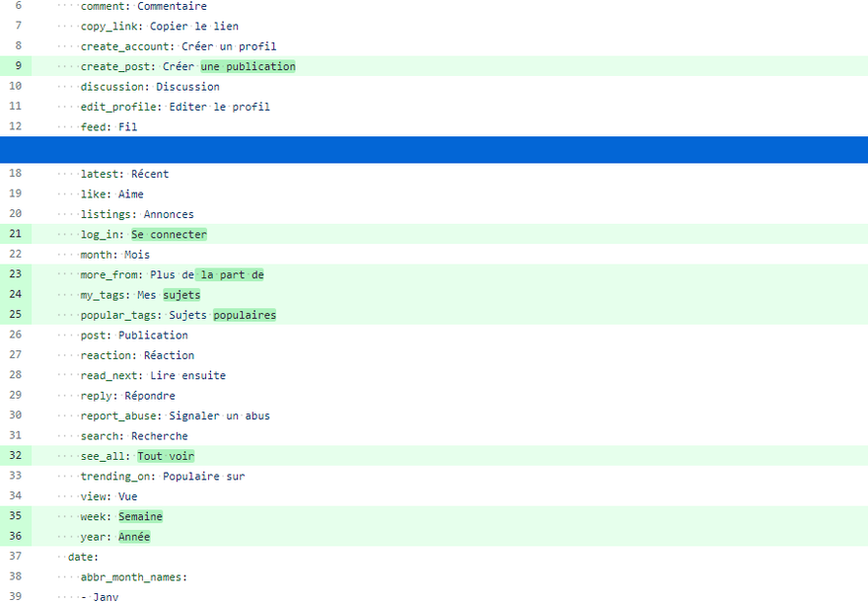Click line number 9
This screenshot has width=868, height=603.
pos(17,66)
